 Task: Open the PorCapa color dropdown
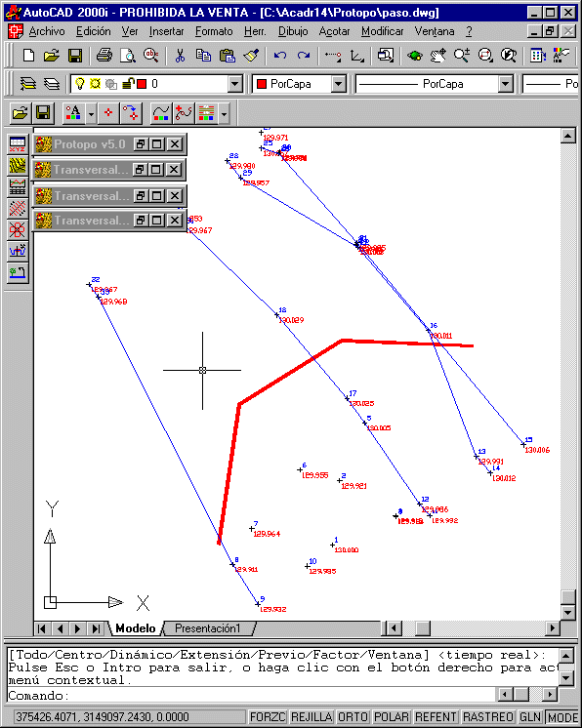(x=339, y=84)
